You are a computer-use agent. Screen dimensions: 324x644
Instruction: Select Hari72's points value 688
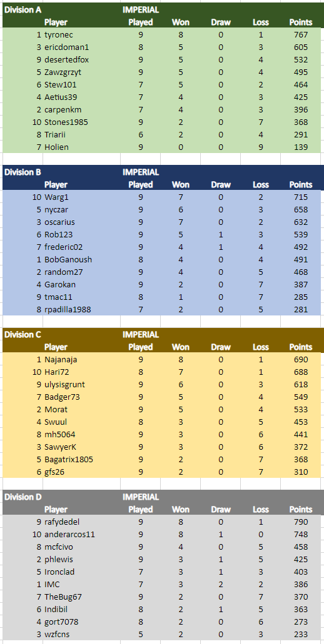click(301, 372)
